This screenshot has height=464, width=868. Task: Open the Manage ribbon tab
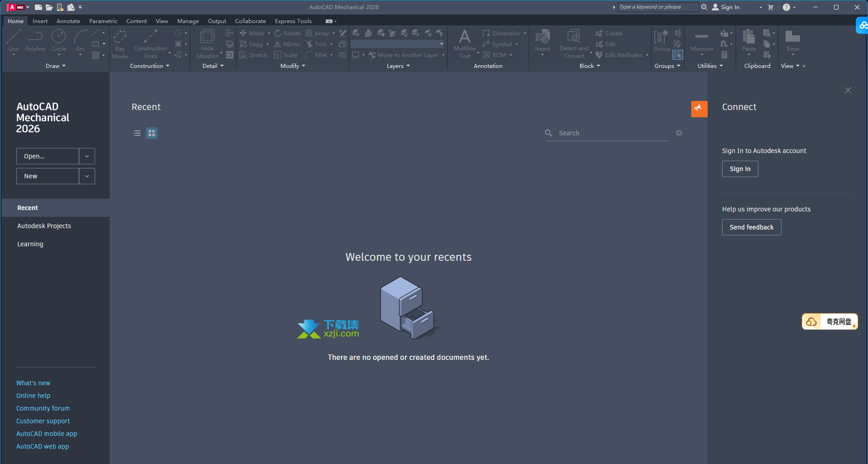pos(188,21)
